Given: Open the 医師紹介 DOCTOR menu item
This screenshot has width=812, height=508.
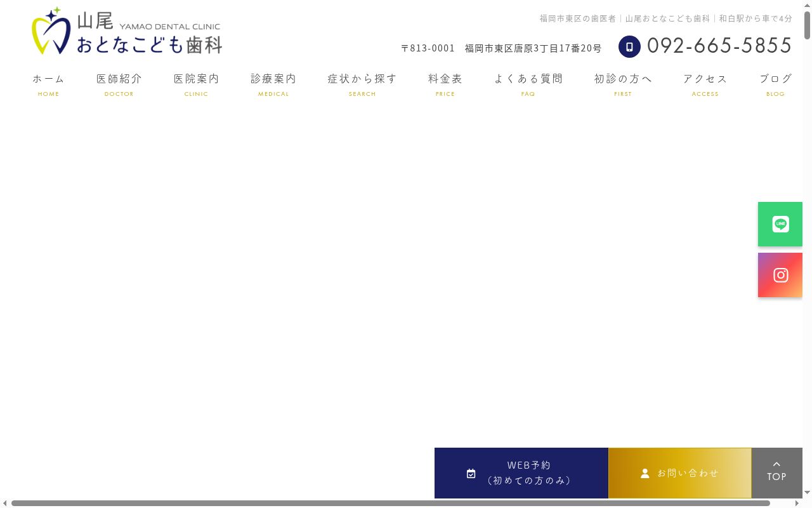Looking at the screenshot, I should click(119, 84).
